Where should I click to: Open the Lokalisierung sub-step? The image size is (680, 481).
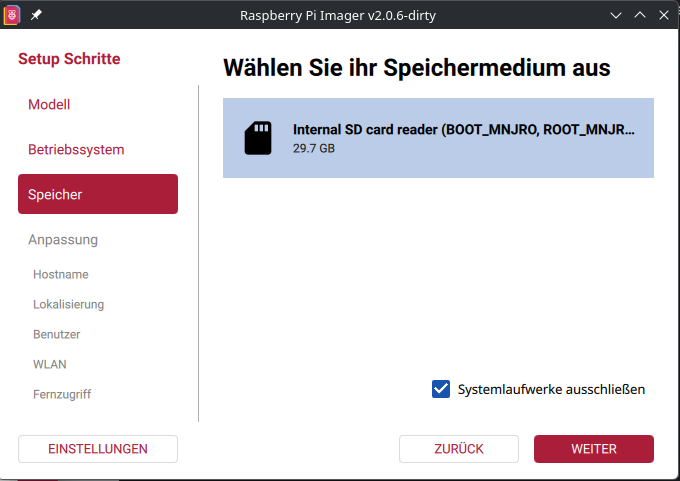point(68,304)
